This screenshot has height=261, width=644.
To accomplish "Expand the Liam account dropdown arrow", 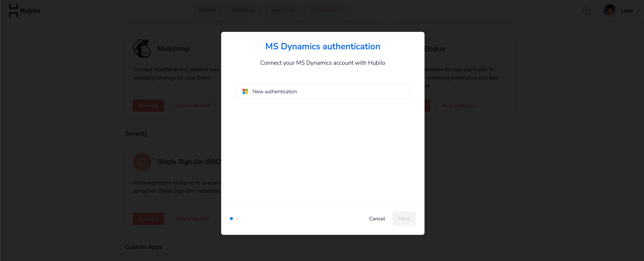I will point(639,11).
